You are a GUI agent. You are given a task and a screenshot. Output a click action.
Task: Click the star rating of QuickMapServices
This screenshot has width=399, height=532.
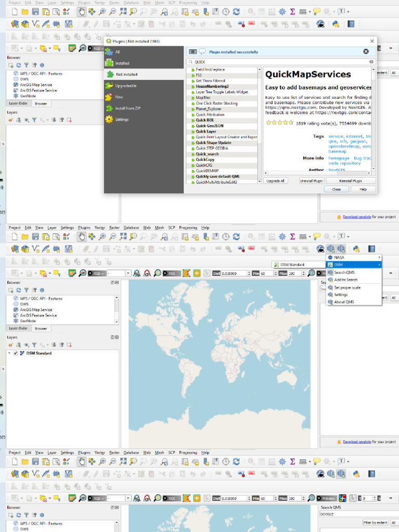coord(280,123)
